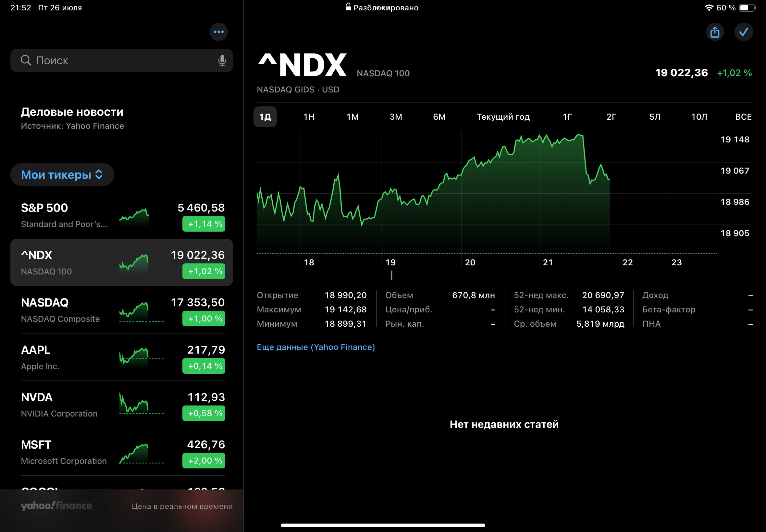This screenshot has width=766, height=532.
Task: Expand the Мои тикеры watchlist selector
Action: point(62,174)
